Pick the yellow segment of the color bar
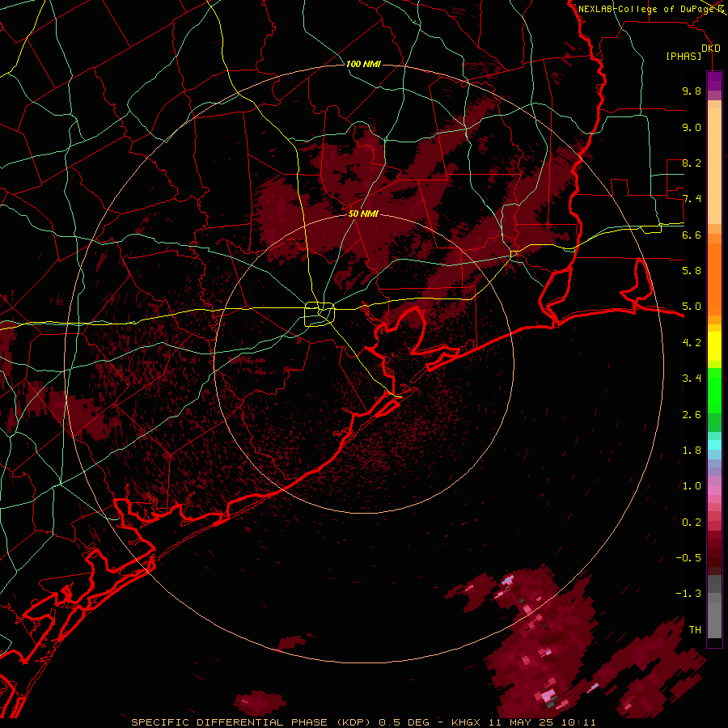The width and height of the screenshot is (728, 728). (714, 346)
